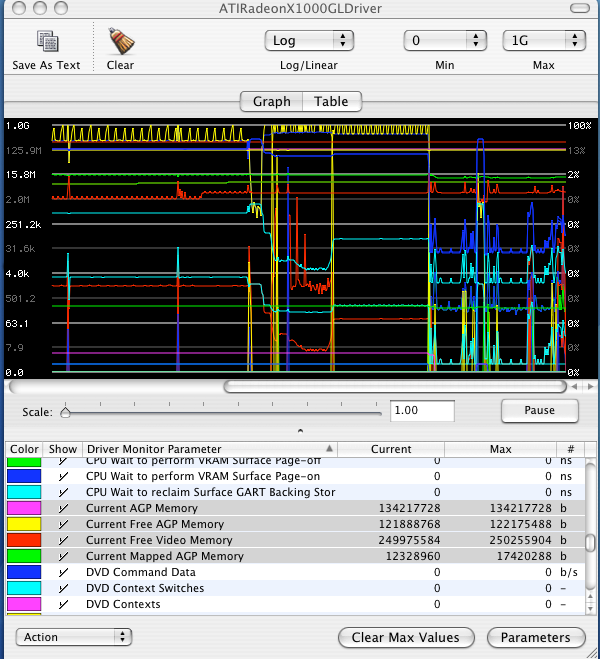Click the Clear broom icon
Viewport: 600px width, 659px height.
(x=121, y=41)
